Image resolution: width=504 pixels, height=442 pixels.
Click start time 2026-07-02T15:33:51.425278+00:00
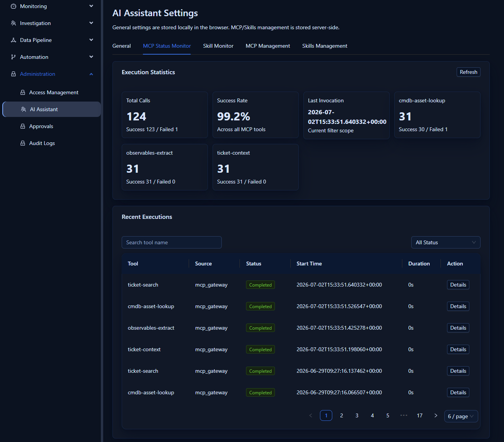pos(339,328)
